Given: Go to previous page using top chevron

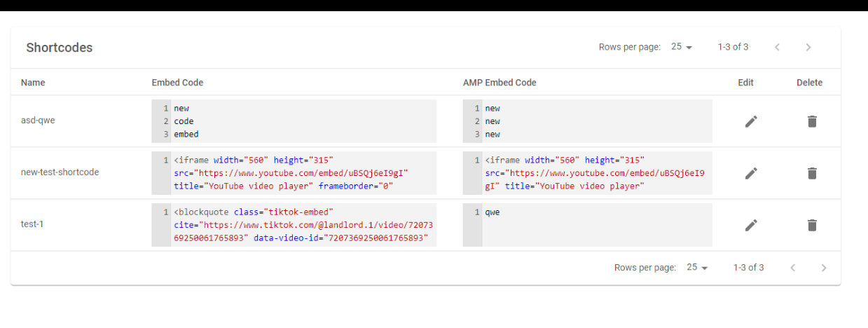Looking at the screenshot, I should [777, 47].
